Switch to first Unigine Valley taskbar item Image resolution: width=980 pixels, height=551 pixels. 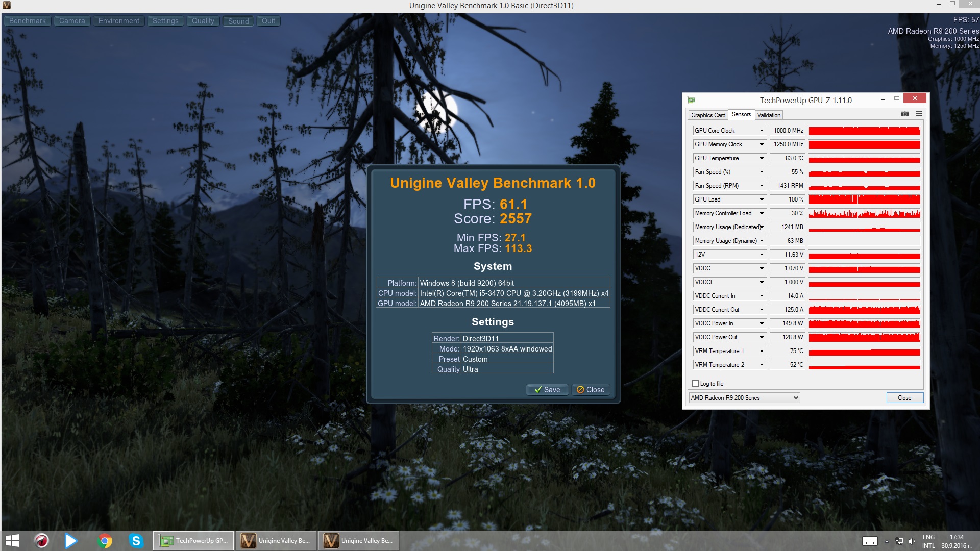pos(276,541)
